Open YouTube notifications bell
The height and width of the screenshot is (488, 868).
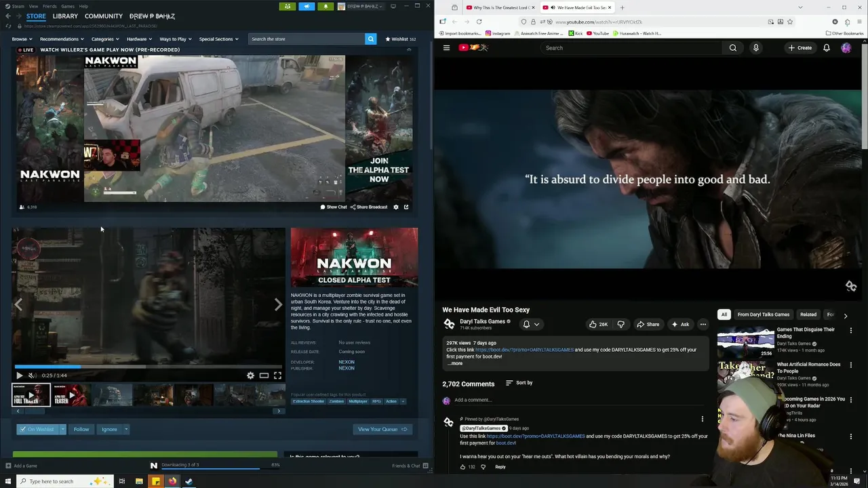(826, 47)
